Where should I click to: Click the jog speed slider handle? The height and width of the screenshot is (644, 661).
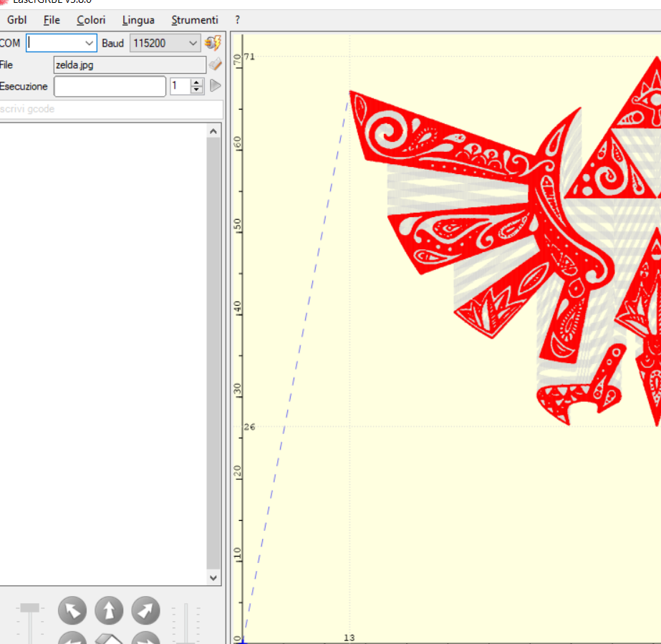pyautogui.click(x=30, y=607)
